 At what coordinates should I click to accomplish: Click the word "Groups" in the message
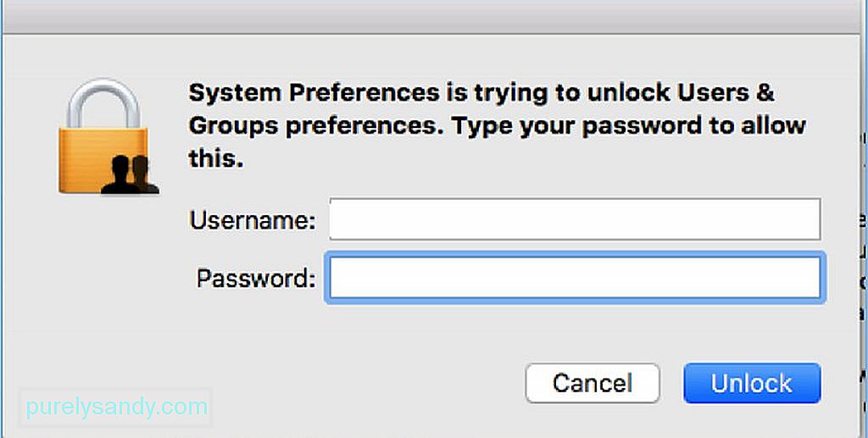pos(233,127)
